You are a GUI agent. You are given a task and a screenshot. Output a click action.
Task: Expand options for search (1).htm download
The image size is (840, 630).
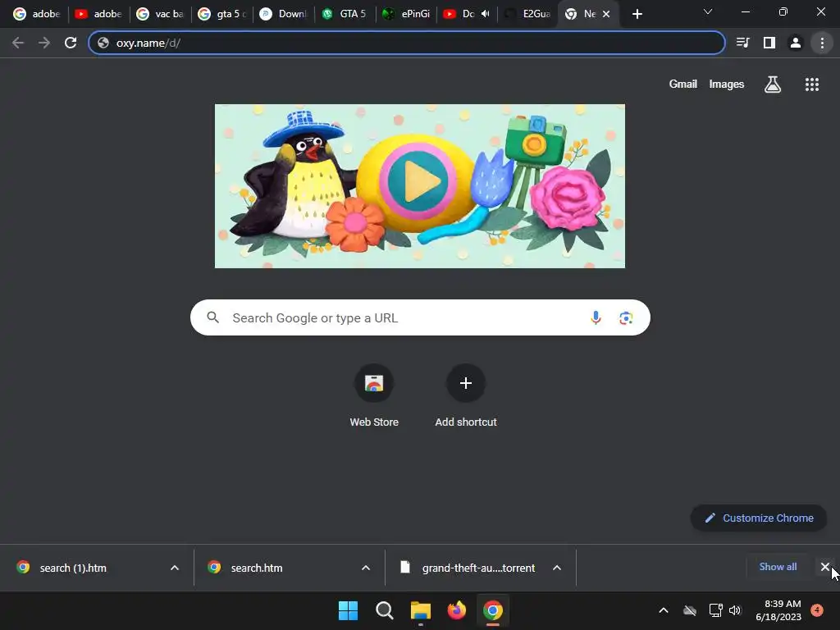pos(175,568)
